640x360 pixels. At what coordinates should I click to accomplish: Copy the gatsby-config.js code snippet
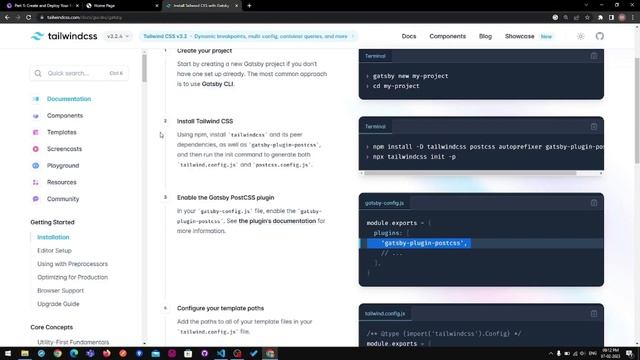tap(594, 203)
